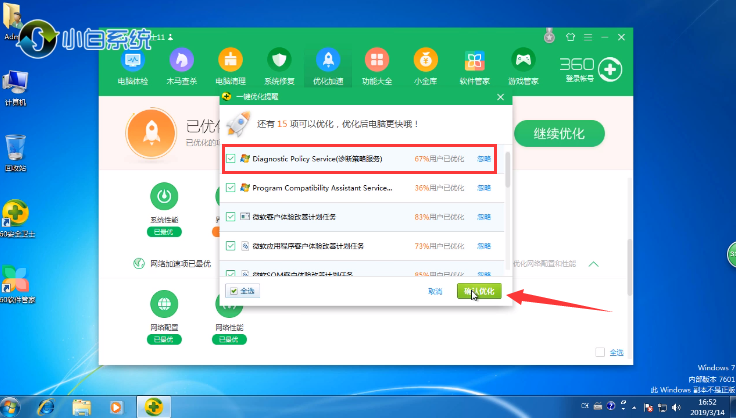
Task: Show hidden tray icons arrow
Action: (x=634, y=407)
